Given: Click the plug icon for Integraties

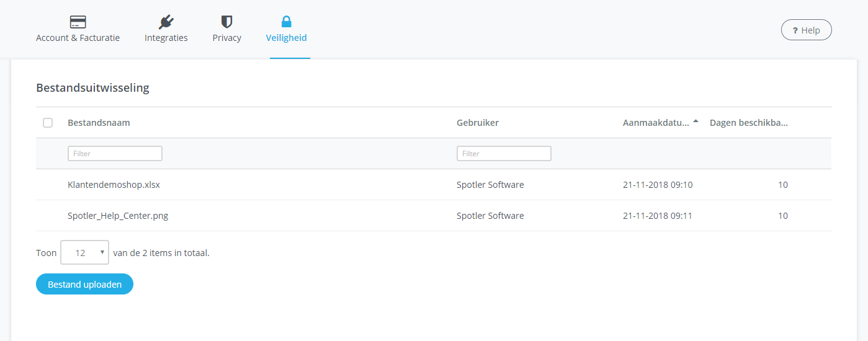Looking at the screenshot, I should [166, 22].
